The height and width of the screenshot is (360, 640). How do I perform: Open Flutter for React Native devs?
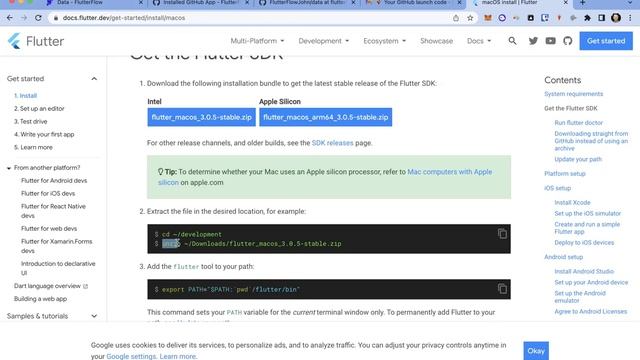tap(53, 211)
